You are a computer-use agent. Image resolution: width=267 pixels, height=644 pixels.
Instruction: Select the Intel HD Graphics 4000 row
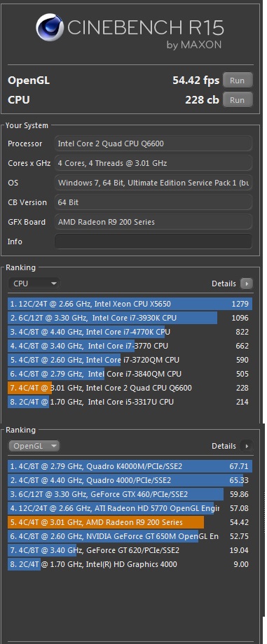point(130,564)
